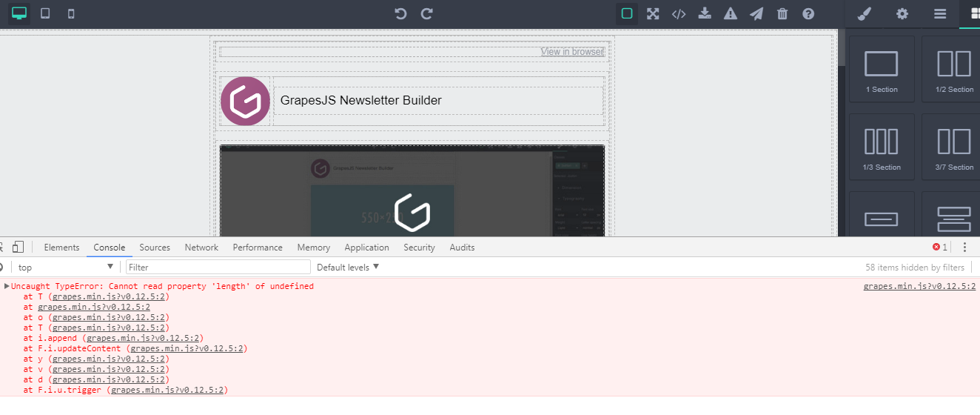
Task: Click '58 items hidden by filters' text
Action: pyautogui.click(x=915, y=268)
